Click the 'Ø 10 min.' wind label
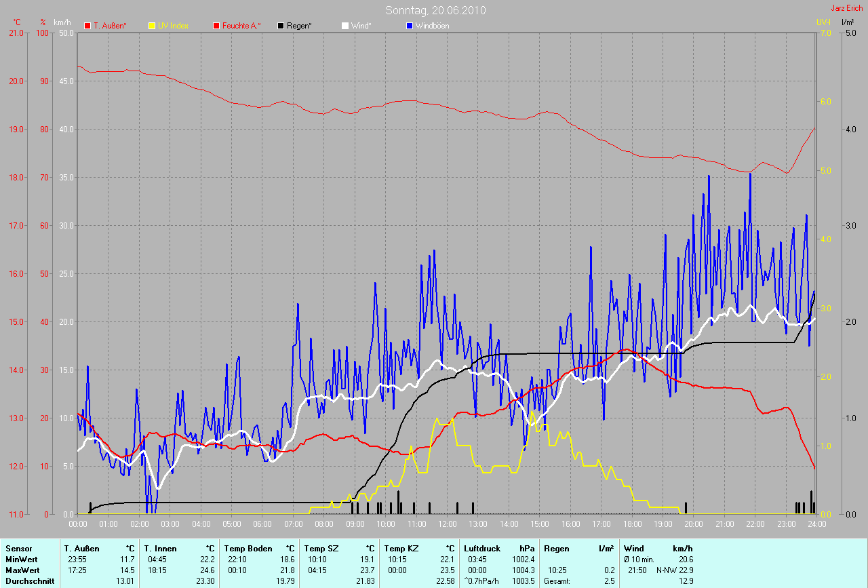This screenshot has height=588, width=868. 640,559
